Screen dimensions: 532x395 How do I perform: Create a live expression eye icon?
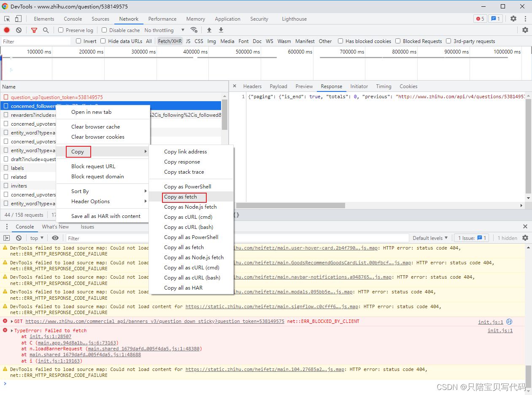(x=55, y=238)
